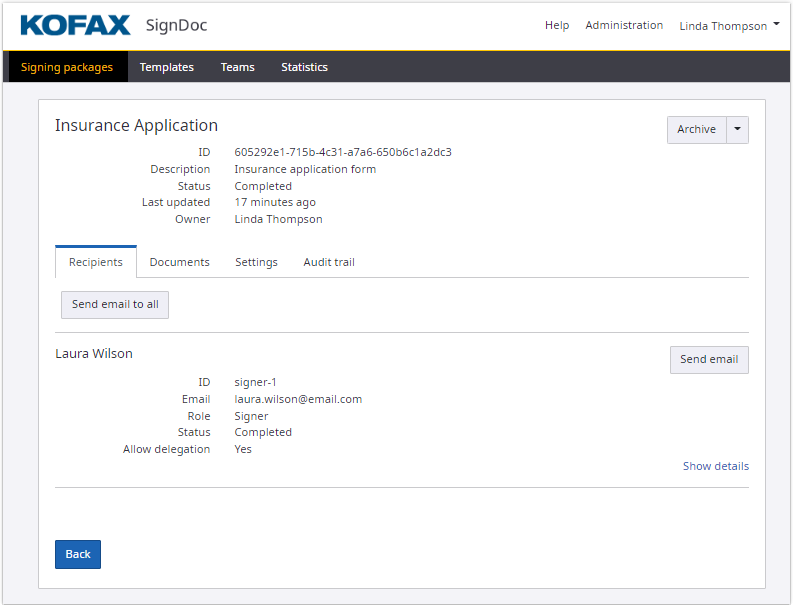Expand Show details for Laura Wilson
The image size is (793, 607).
pyautogui.click(x=715, y=466)
